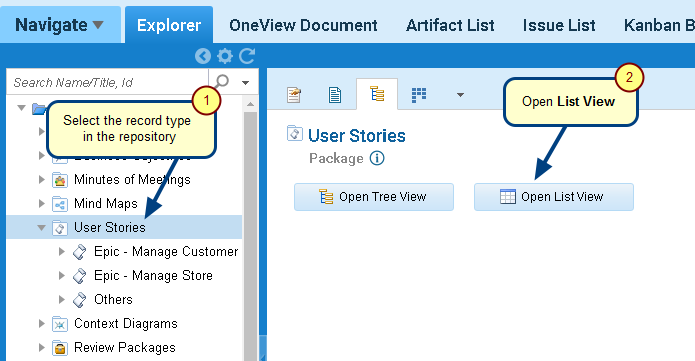
Task: Open the document view icon
Action: coord(335,94)
